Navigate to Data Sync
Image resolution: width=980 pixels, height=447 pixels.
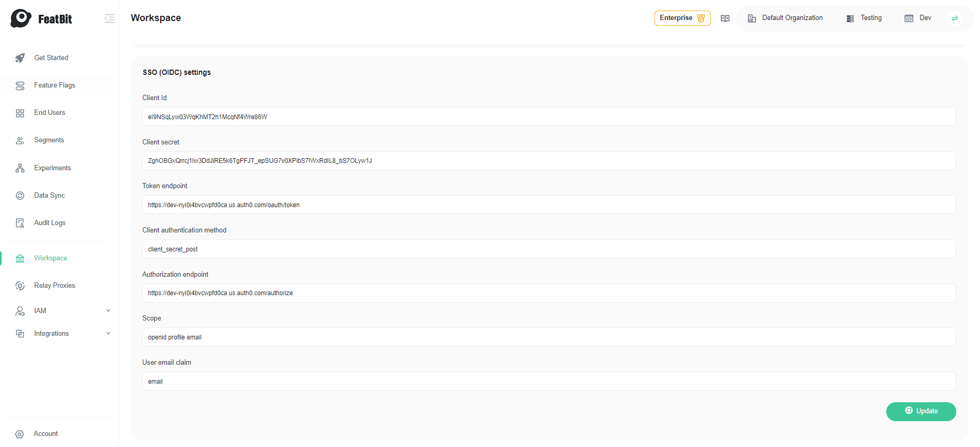[x=50, y=196]
